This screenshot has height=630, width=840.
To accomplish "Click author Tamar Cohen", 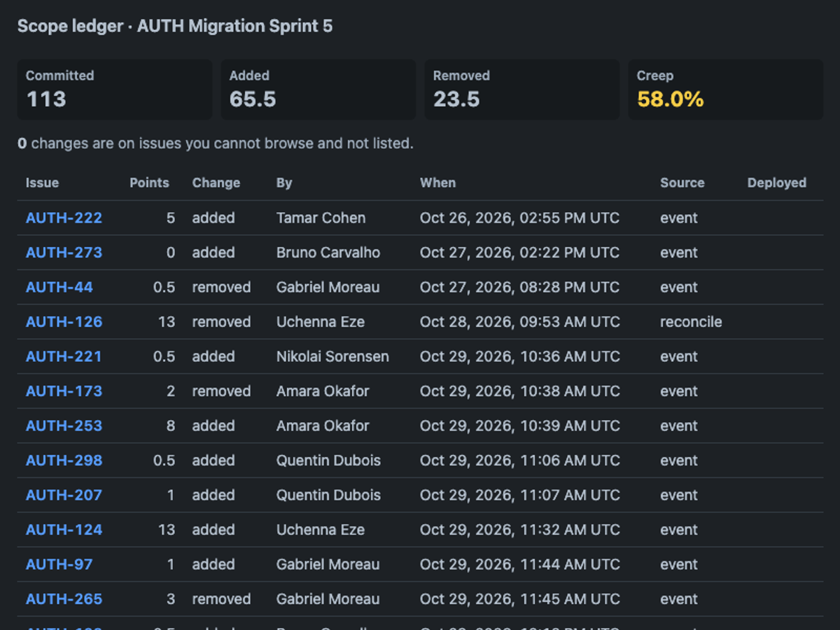I will (321, 218).
